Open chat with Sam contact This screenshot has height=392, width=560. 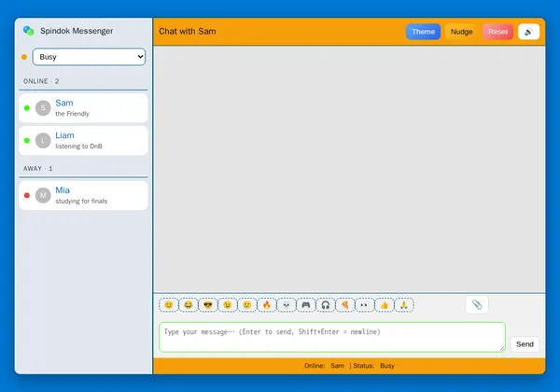click(83, 108)
